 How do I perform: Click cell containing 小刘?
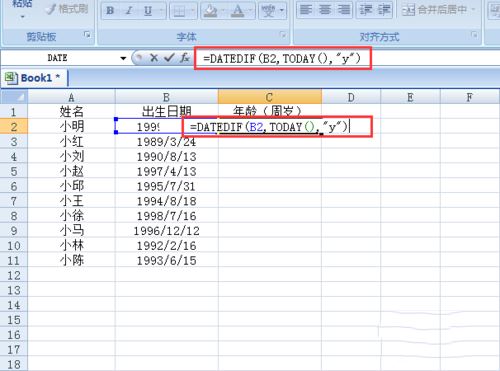(71, 156)
